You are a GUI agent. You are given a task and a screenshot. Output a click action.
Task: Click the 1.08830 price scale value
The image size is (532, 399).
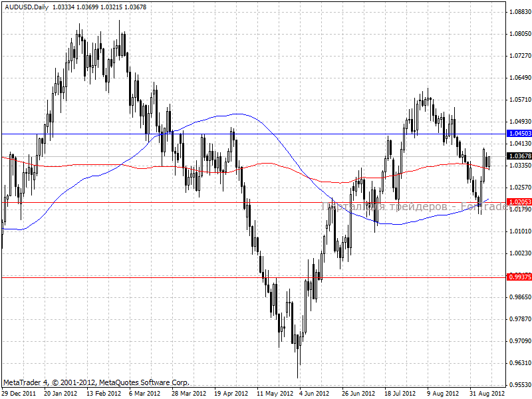click(x=521, y=12)
